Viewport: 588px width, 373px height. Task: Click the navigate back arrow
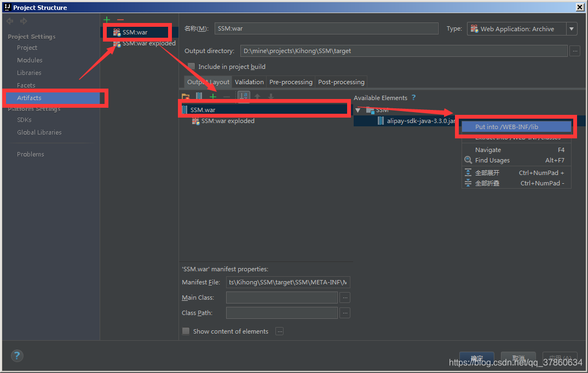click(x=9, y=21)
